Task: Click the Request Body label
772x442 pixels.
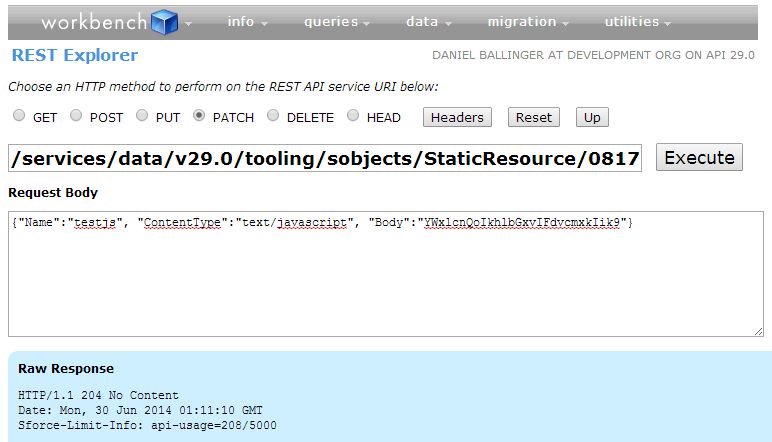Action: [x=53, y=192]
